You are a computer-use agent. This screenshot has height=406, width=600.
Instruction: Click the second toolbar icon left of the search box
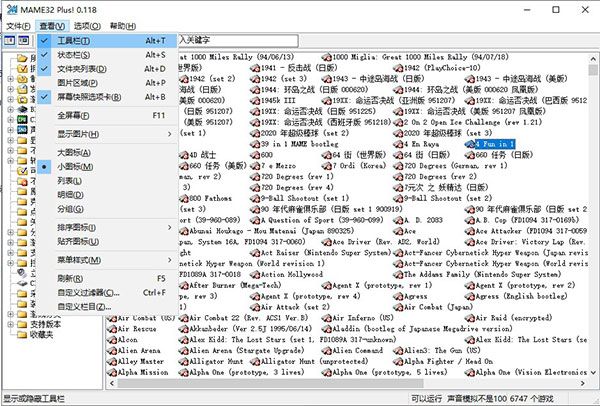click(x=24, y=40)
